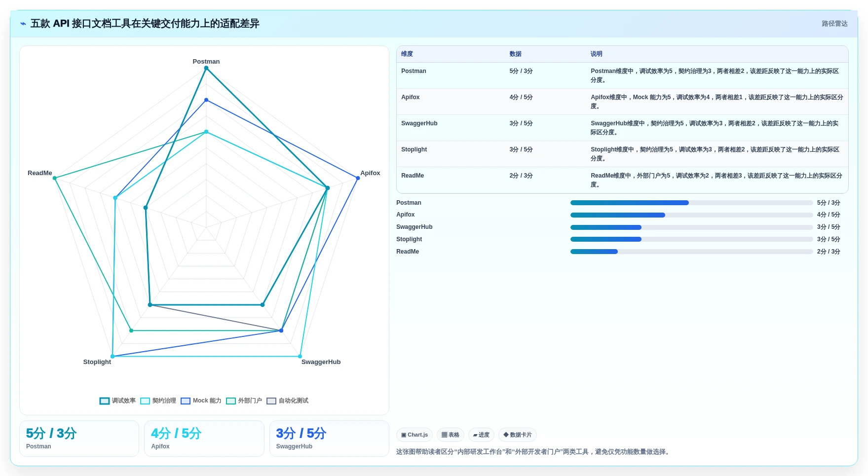Toggle the Mock 能力 legend series

(x=201, y=401)
